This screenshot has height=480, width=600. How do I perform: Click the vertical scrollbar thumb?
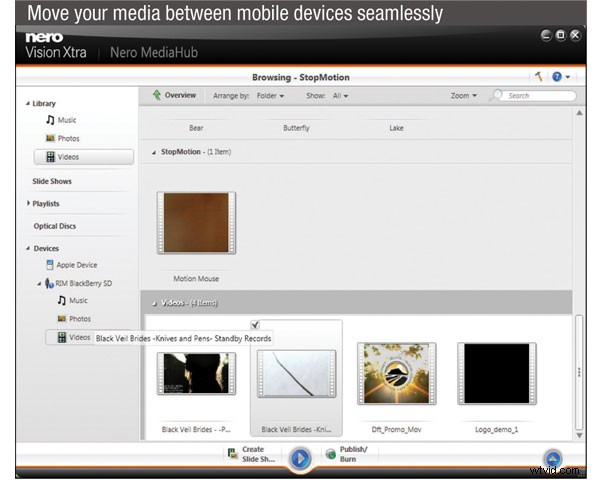579,372
